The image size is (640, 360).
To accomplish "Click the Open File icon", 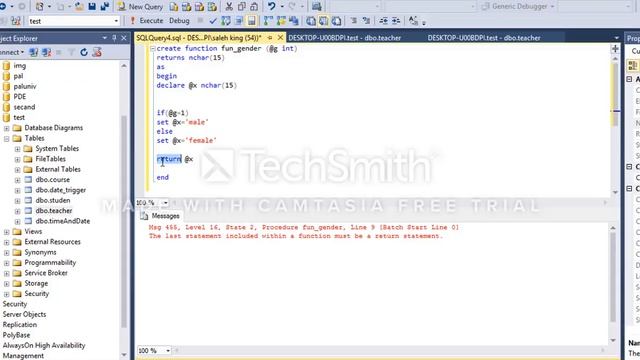I will point(79,7).
